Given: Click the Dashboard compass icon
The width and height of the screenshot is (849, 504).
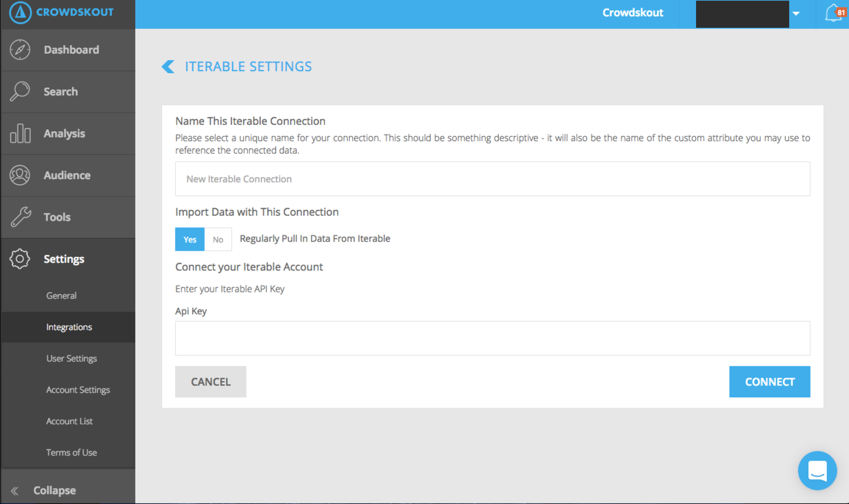Looking at the screenshot, I should pos(20,50).
